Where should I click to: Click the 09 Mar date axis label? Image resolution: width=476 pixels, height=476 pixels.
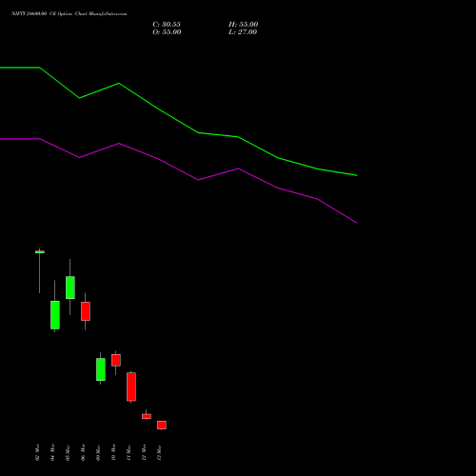point(98,452)
